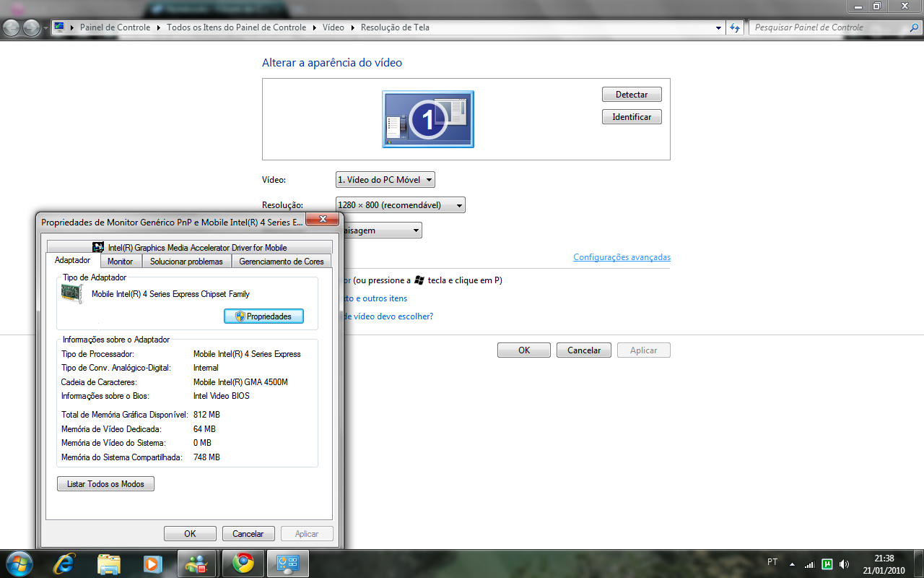Click the adapter card icon in dialog
The height and width of the screenshot is (578, 924).
tap(72, 294)
